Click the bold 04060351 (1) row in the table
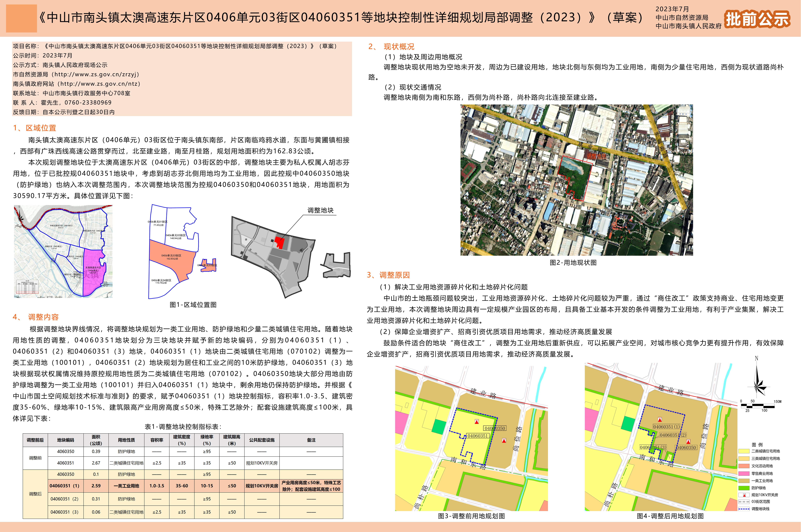Image resolution: width=801 pixels, height=532 pixels. (64, 486)
